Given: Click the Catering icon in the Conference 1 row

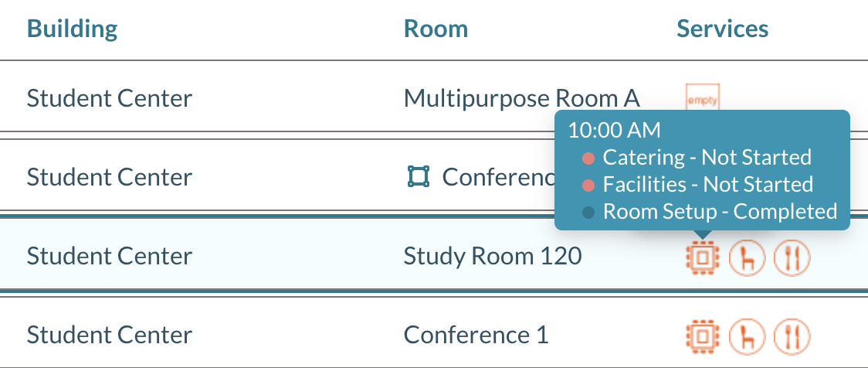Looking at the screenshot, I should tap(792, 336).
